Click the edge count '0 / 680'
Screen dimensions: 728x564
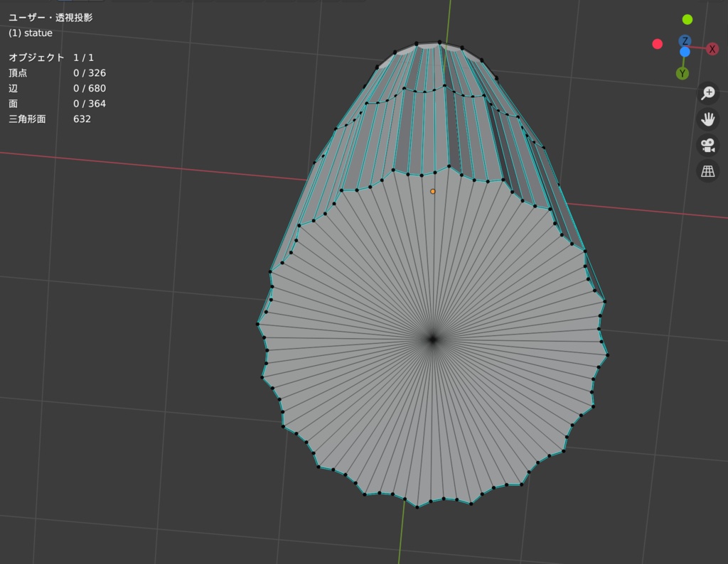point(90,88)
